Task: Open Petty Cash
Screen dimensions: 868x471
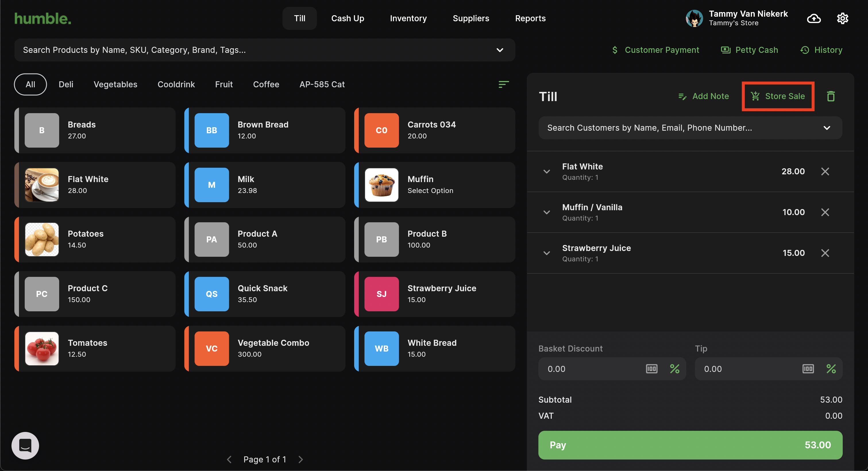Action: (749, 50)
